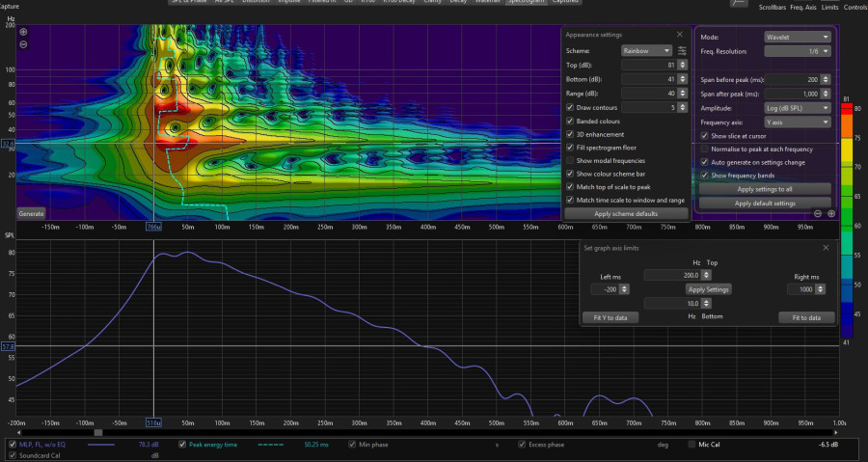Click the left arrow of horizontal scrollbar

(19, 433)
